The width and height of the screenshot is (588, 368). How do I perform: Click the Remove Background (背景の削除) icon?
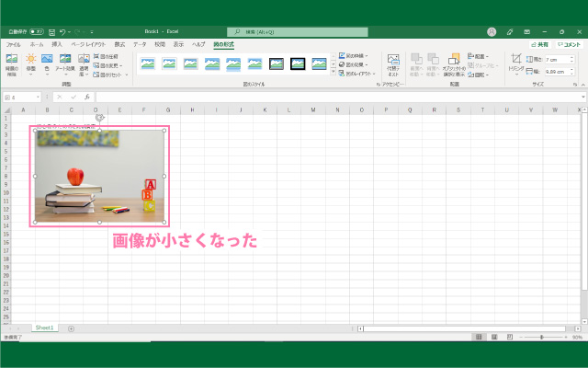tap(12, 59)
